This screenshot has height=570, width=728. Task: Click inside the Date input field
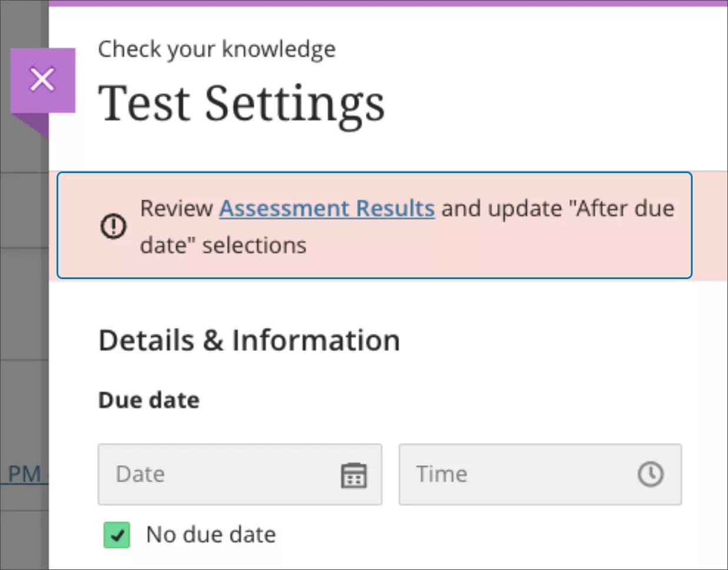coord(206,475)
